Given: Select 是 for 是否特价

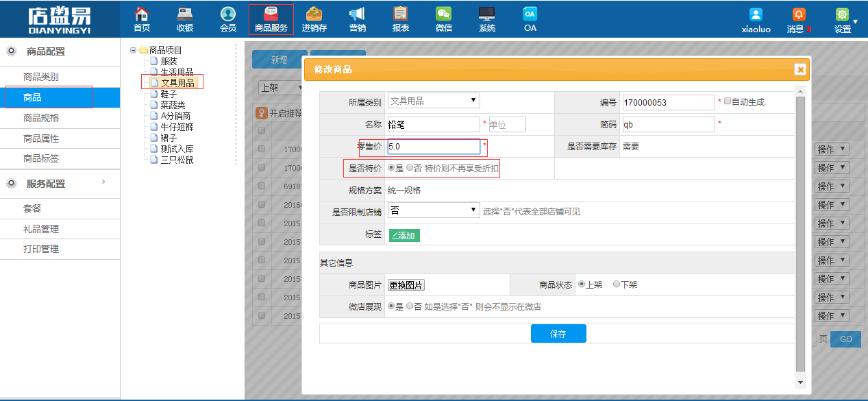Looking at the screenshot, I should 391,167.
